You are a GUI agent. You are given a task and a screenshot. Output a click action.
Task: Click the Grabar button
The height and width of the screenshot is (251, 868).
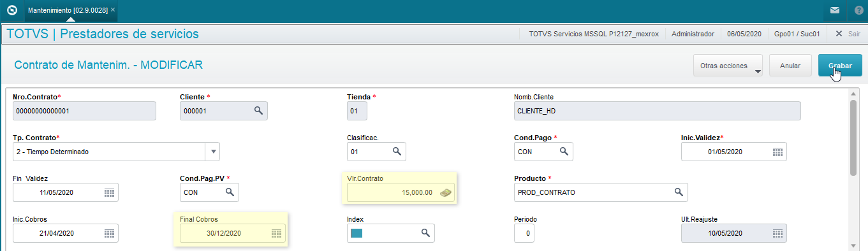coord(840,66)
